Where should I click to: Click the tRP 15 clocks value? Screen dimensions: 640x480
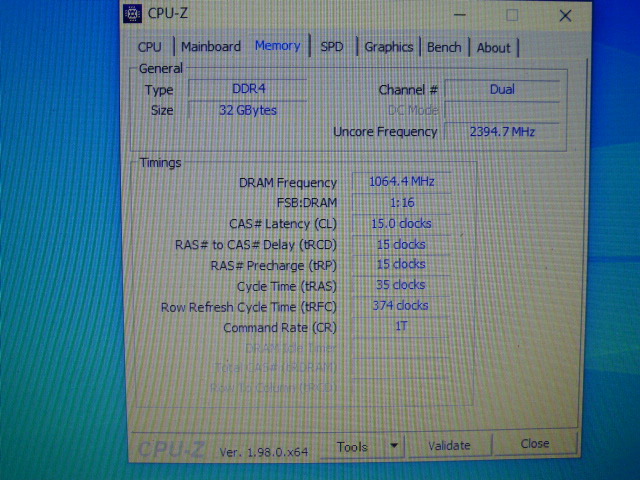pyautogui.click(x=402, y=264)
